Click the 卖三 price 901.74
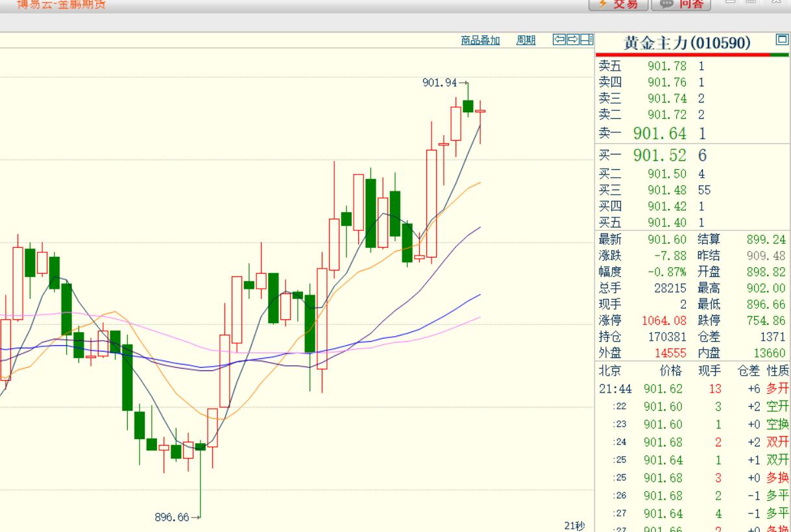 [x=666, y=99]
